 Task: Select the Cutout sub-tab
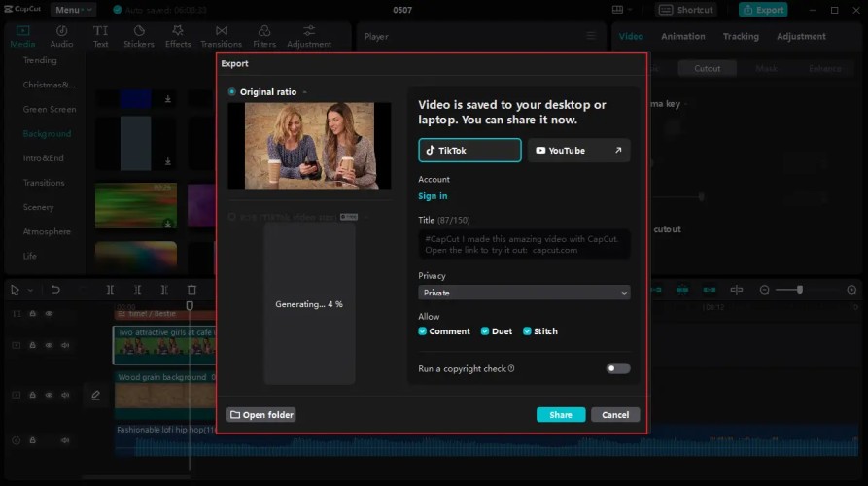click(x=707, y=68)
